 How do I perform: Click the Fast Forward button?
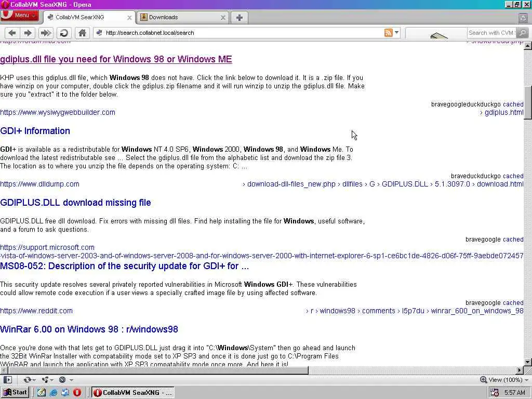[x=46, y=33]
